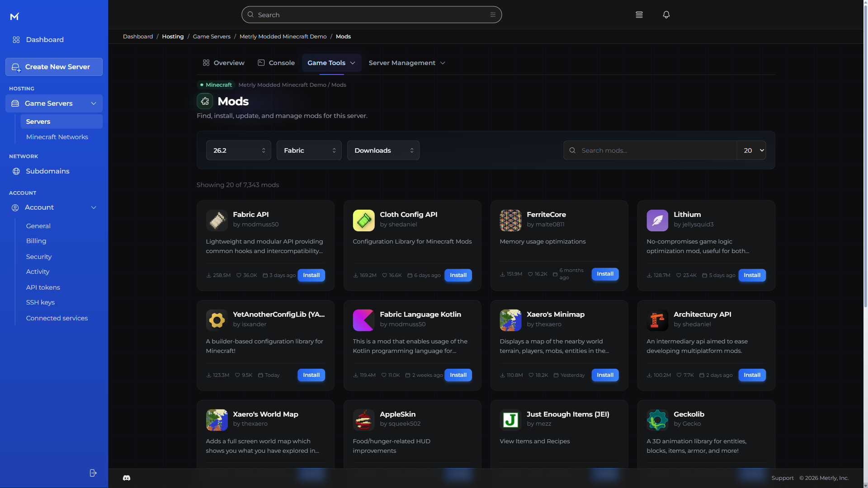868x488 pixels.
Task: Click the Cloth Config API mod icon
Action: pyautogui.click(x=363, y=221)
